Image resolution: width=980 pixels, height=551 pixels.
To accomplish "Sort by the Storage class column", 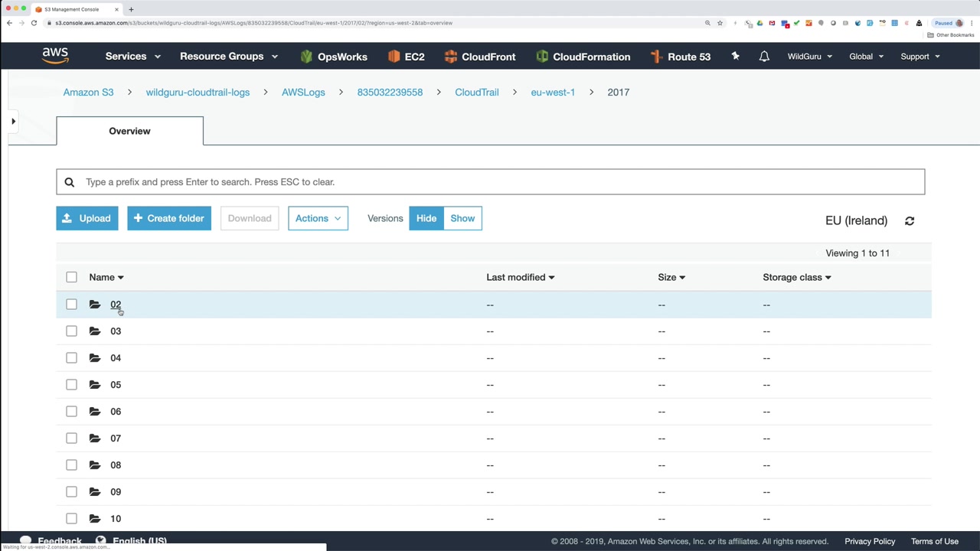I will point(797,277).
